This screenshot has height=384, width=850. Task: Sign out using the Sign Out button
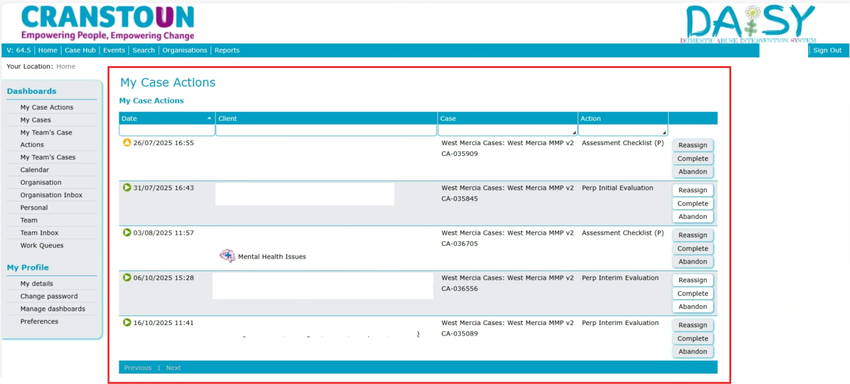[x=828, y=50]
